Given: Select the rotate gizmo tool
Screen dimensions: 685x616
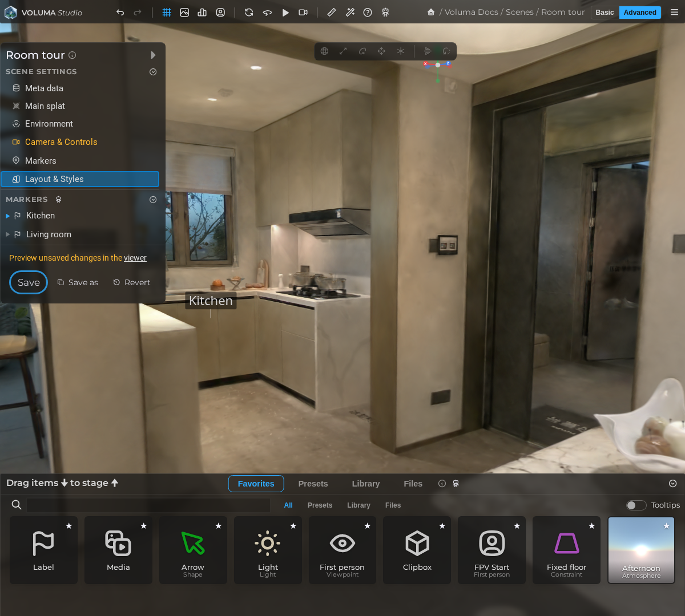Looking at the screenshot, I should [362, 51].
